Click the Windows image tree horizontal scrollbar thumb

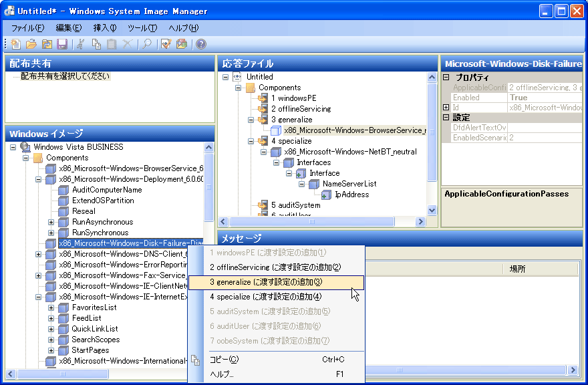pyautogui.click(x=63, y=374)
